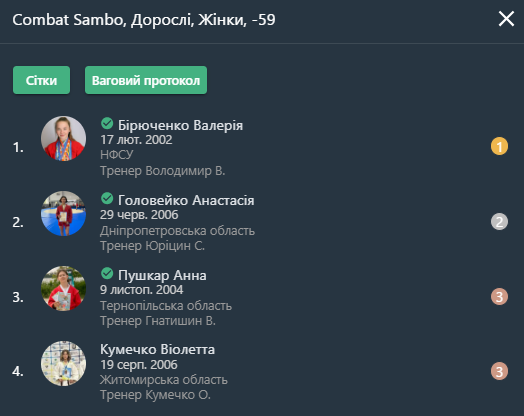Close the Combat Sambo results dialog

tap(506, 19)
